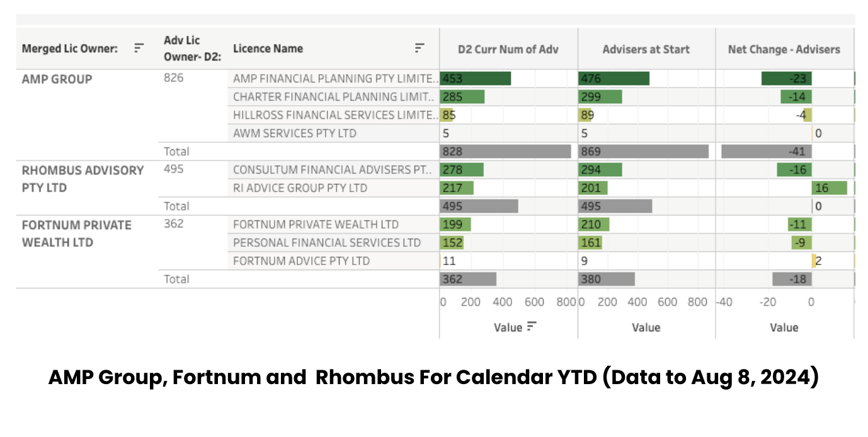The image size is (868, 437).
Task: Select FORTNUM PRIVATE WEALTH LTD group label
Action: 76,234
